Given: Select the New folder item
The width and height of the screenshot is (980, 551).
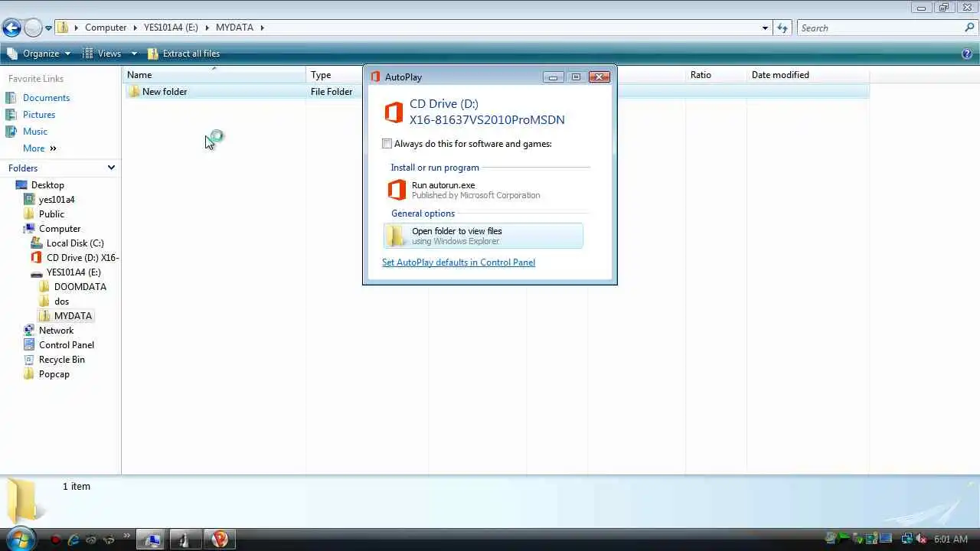Looking at the screenshot, I should (x=164, y=92).
